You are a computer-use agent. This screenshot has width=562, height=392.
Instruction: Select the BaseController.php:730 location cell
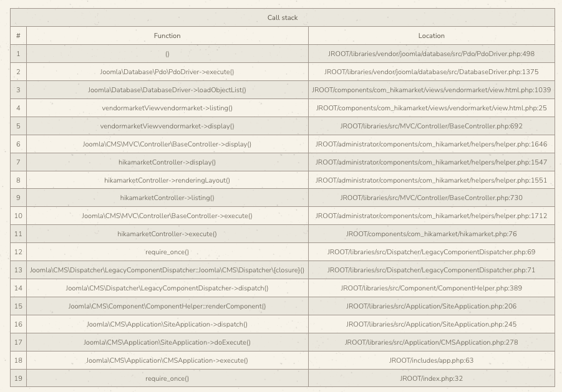431,198
